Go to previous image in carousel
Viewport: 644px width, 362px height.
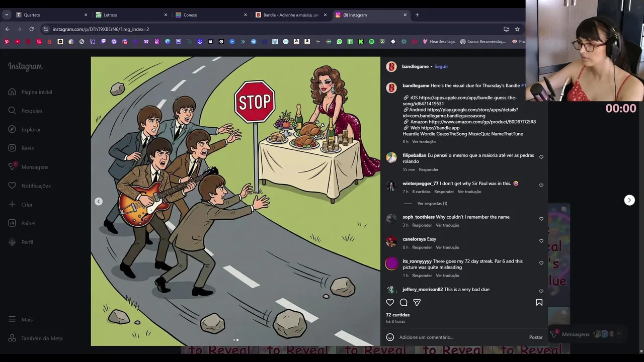pyautogui.click(x=99, y=201)
